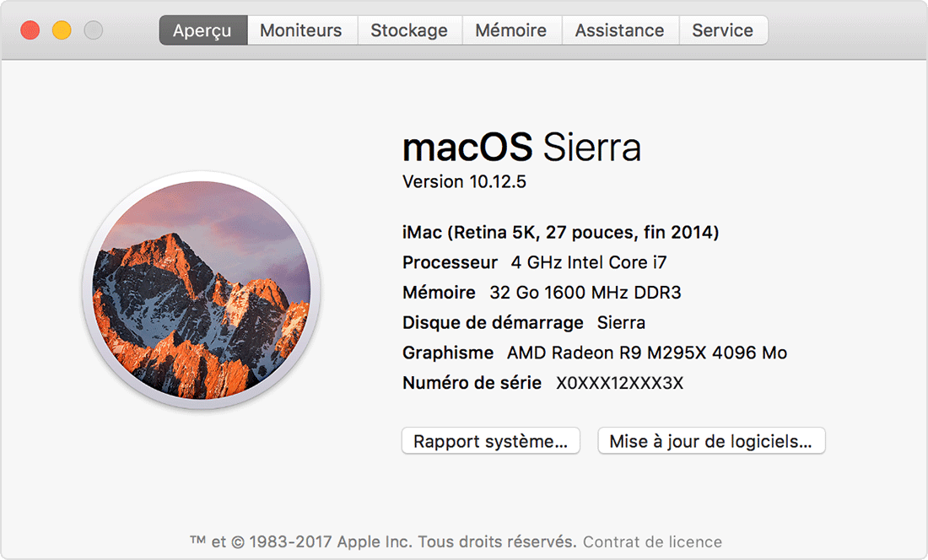928x560 pixels.
Task: Minimize the window using the yellow button
Action: click(x=62, y=30)
